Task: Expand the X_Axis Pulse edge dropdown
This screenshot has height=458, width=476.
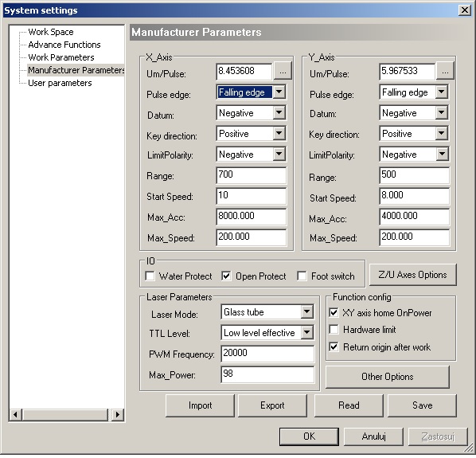Action: click(279, 92)
